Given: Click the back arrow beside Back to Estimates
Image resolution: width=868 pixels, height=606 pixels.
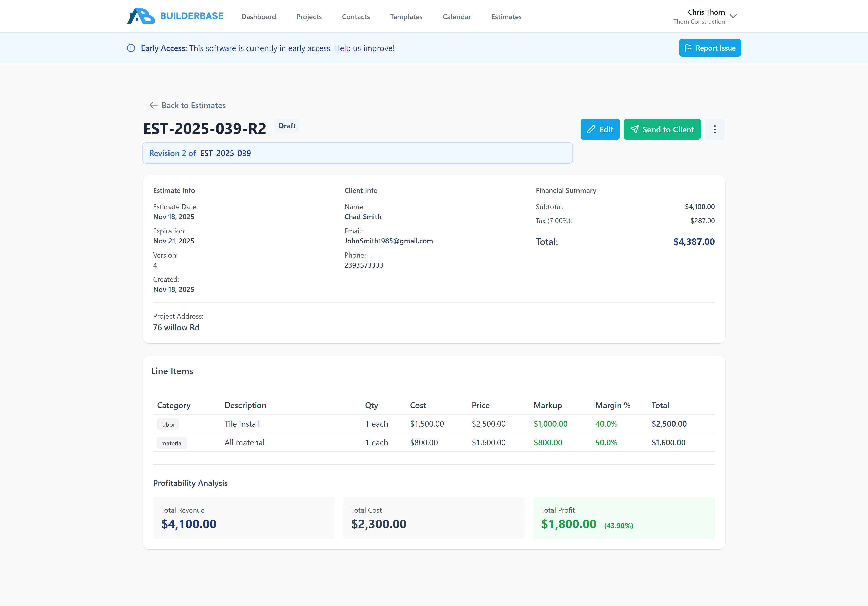Looking at the screenshot, I should pyautogui.click(x=153, y=105).
